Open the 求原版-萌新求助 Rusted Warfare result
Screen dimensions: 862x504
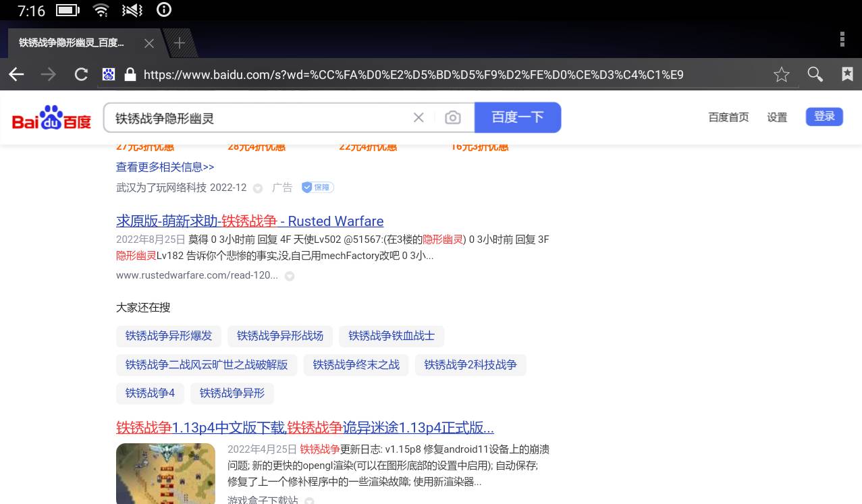250,221
